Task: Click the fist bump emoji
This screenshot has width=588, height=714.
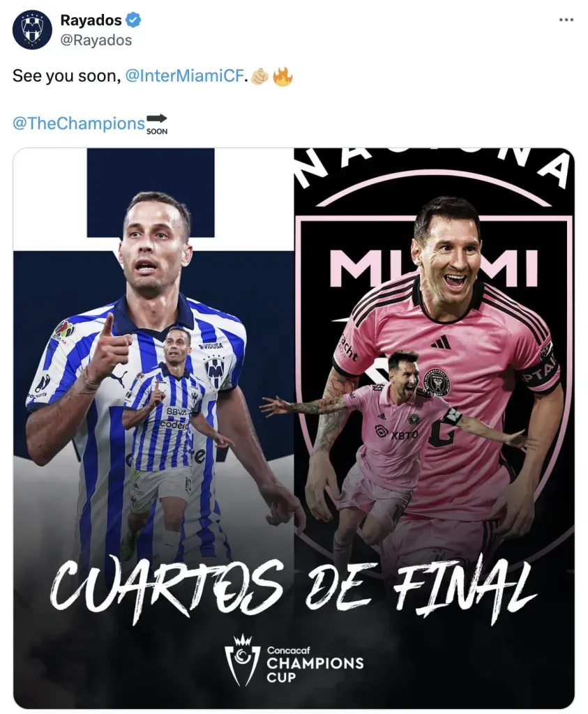Action: pyautogui.click(x=260, y=76)
